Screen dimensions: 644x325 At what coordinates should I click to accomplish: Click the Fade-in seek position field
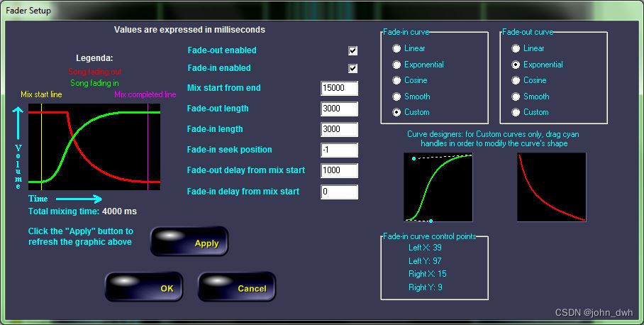(339, 150)
